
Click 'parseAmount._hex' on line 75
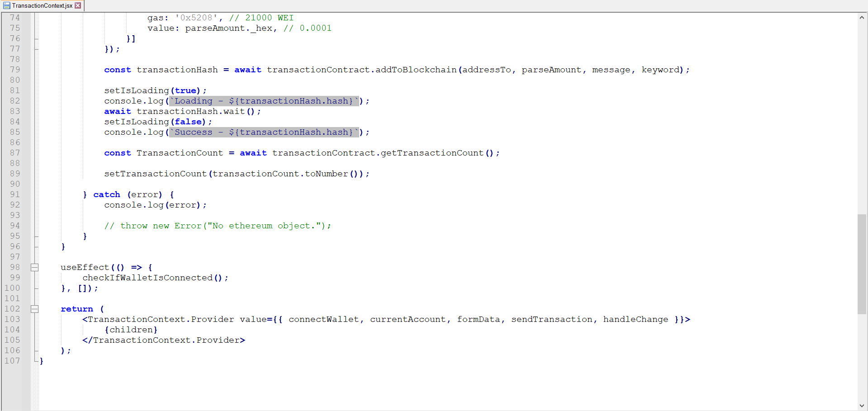(229, 28)
